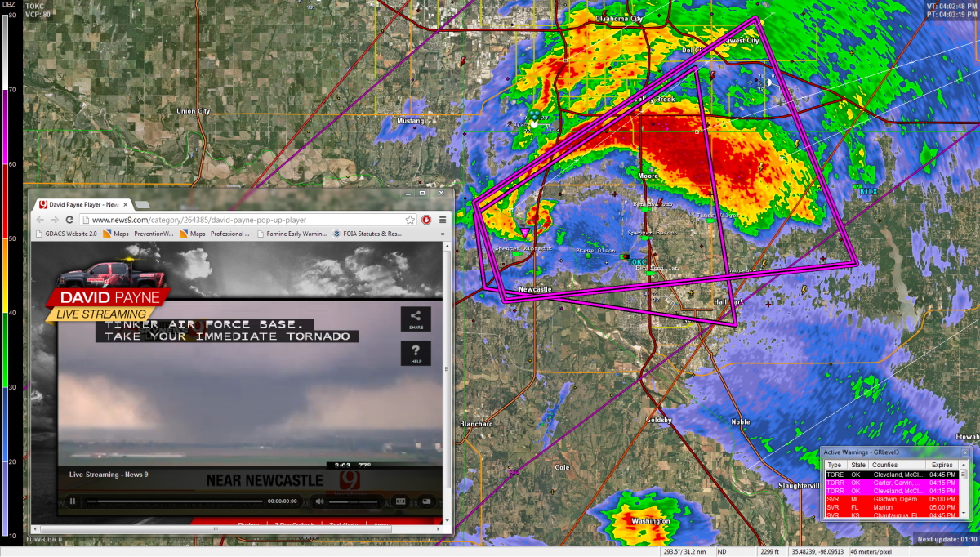Click the Cole label on the map

point(562,467)
